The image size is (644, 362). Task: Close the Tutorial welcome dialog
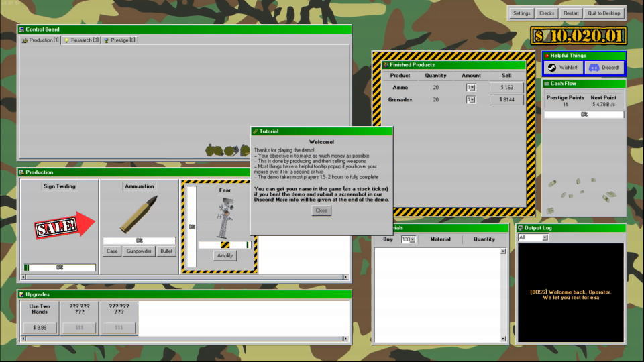coord(321,210)
